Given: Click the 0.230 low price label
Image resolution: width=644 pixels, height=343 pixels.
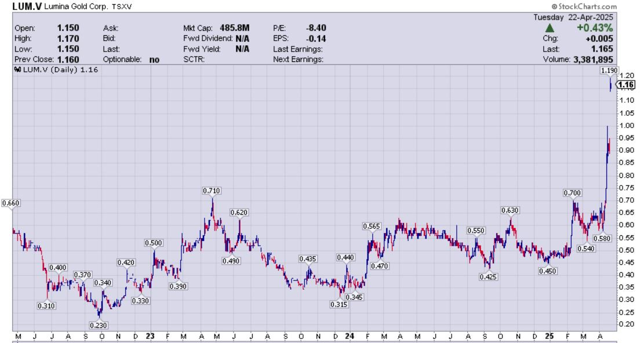Looking at the screenshot, I should [x=99, y=326].
